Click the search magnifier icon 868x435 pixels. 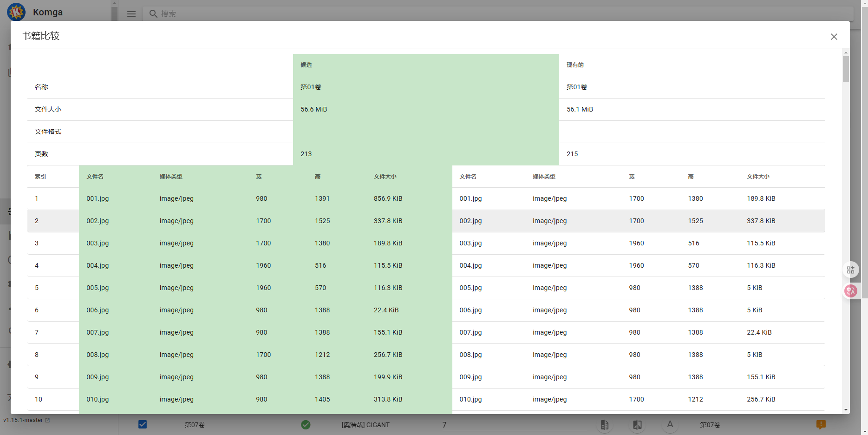pyautogui.click(x=153, y=14)
